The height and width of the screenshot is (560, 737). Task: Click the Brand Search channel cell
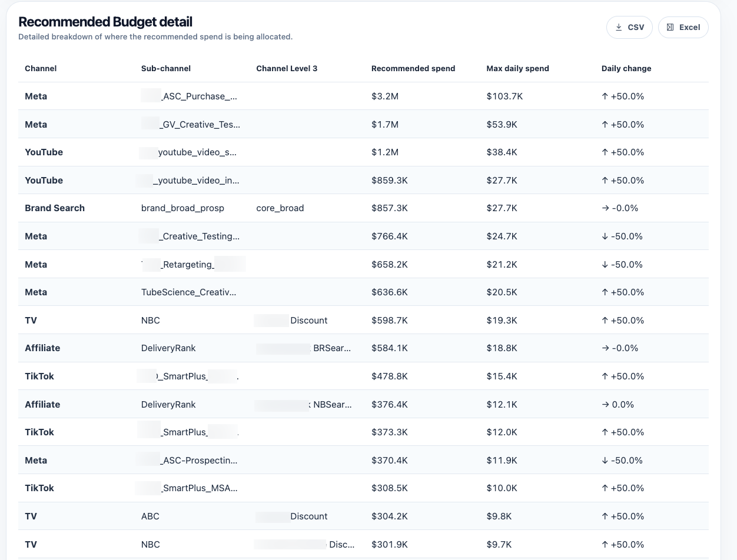(x=55, y=208)
